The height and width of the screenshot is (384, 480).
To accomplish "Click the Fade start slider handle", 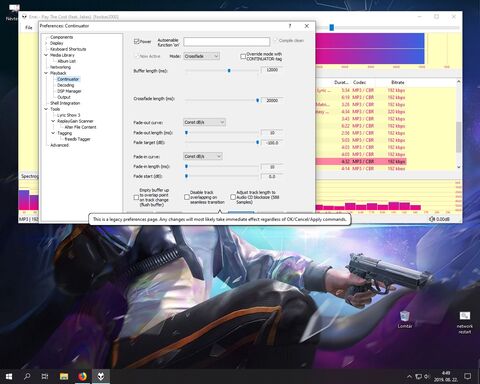I will click(186, 176).
